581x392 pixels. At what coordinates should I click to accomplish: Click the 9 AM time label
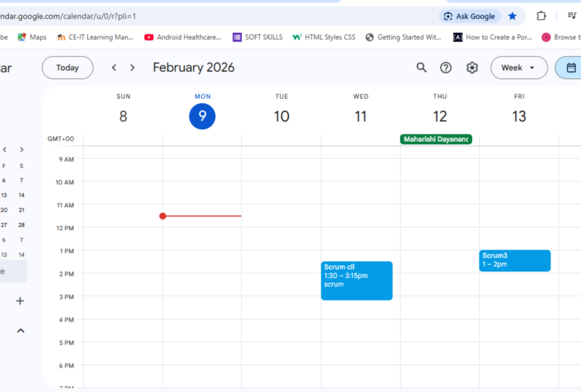[x=66, y=159]
